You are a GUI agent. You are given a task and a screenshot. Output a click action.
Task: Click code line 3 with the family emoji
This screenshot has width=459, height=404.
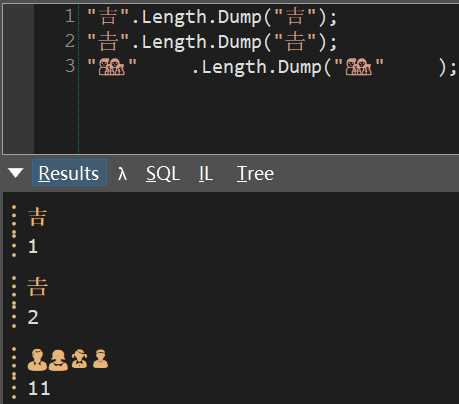[x=271, y=67]
